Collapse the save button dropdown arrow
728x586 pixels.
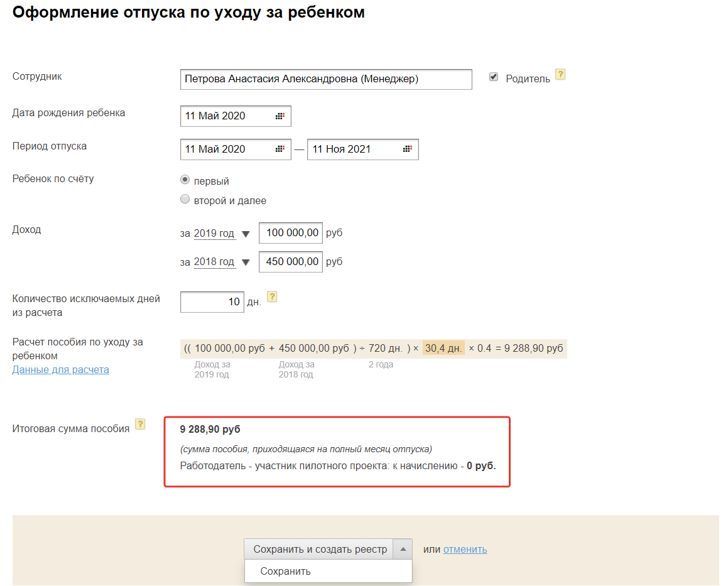coord(403,549)
